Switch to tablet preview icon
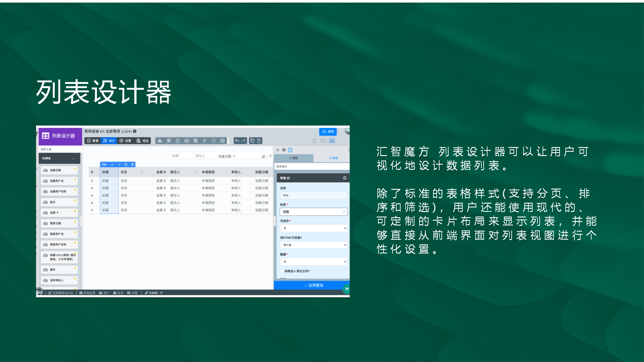Viewport: 644px width, 362px height. (x=323, y=141)
